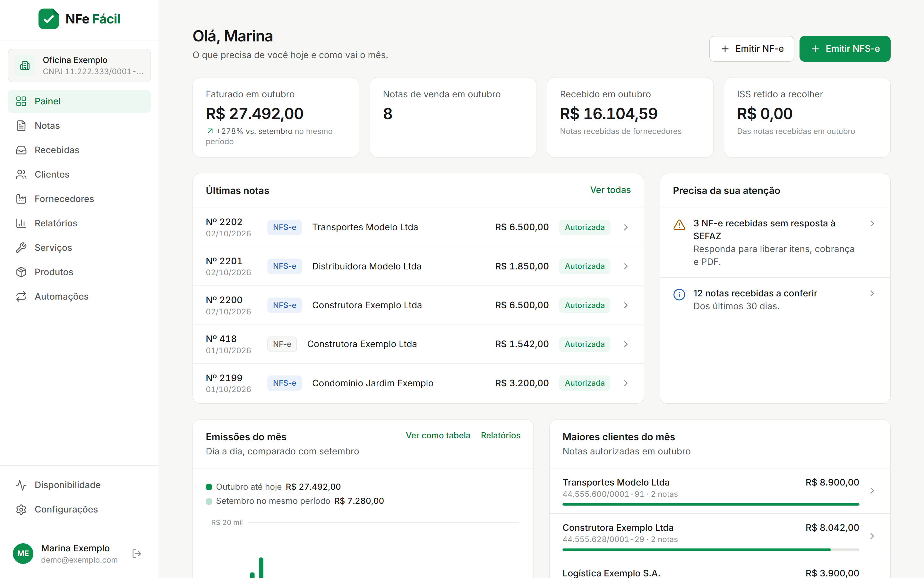Viewport: 924px width, 578px height.
Task: Click Marina Exemplo user name
Action: 75,548
